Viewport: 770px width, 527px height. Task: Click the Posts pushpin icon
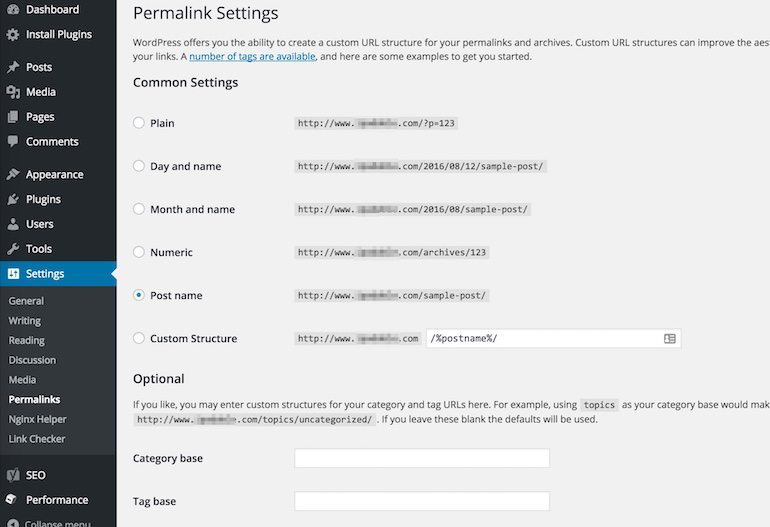(13, 67)
